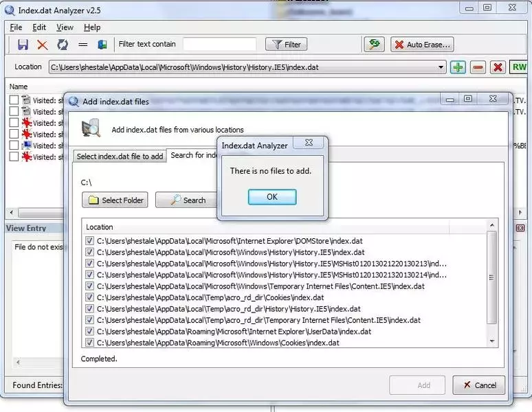The width and height of the screenshot is (532, 412).
Task: Uncheck acro_rd_dir\History\History.IE5 checkbox
Action: (x=89, y=309)
